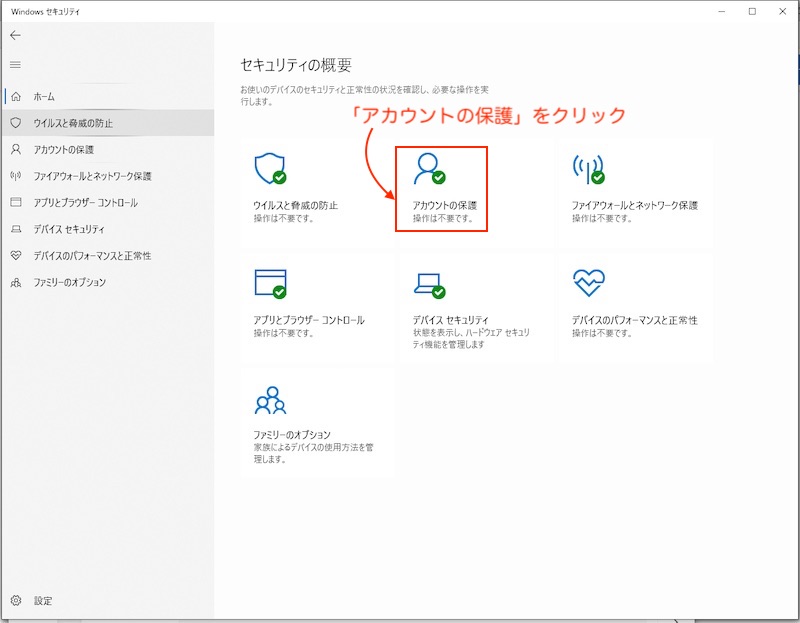Click the Windows セキュリティ title bar text
This screenshot has height=623, width=800.
[45, 11]
